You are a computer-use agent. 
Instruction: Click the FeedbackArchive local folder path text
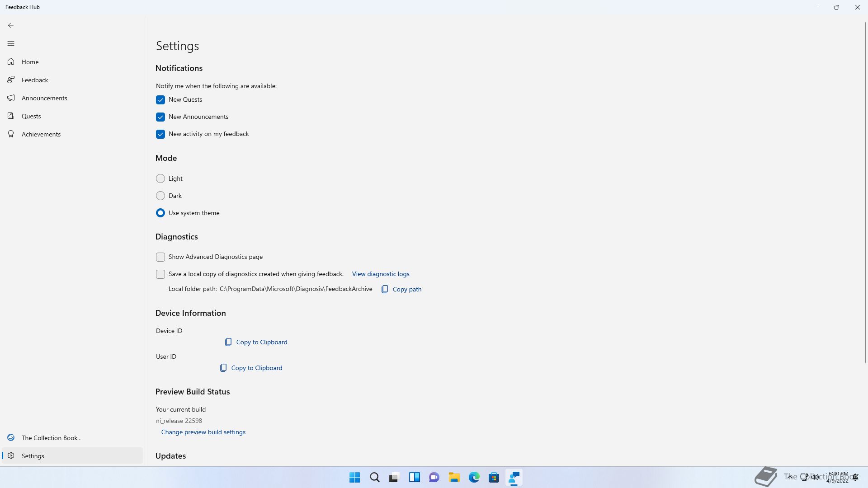(296, 289)
